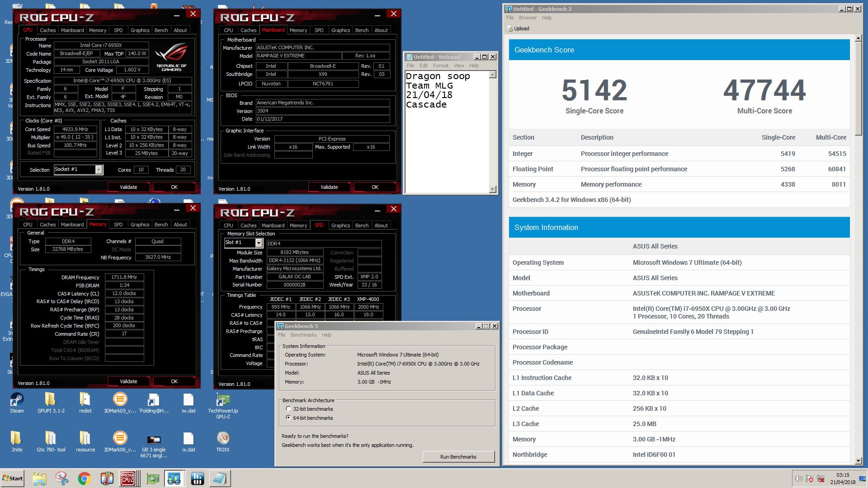Select the iw.dat file icon
The height and width of the screenshot is (488, 868).
pyautogui.click(x=189, y=403)
